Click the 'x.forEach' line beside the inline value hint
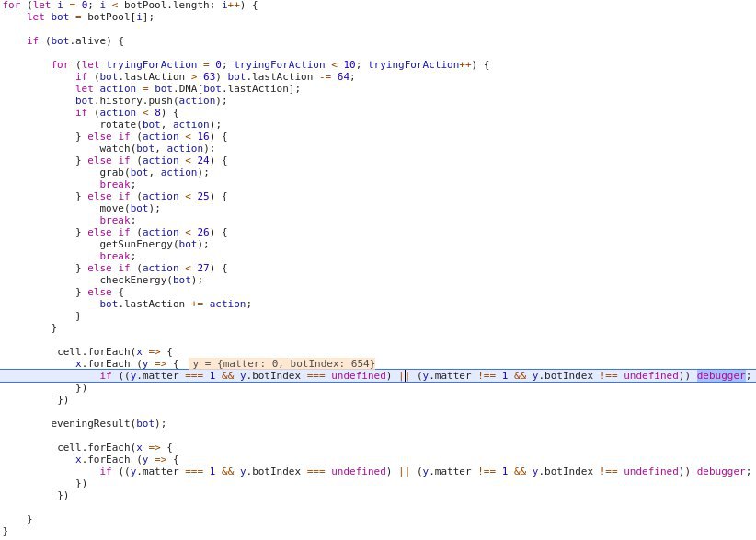The width and height of the screenshot is (756, 540). click(127, 363)
